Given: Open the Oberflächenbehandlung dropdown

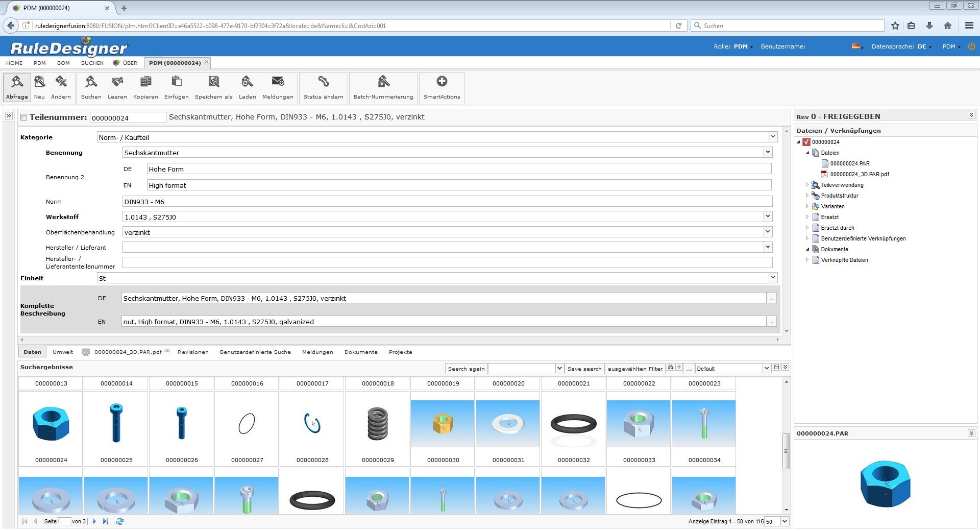Looking at the screenshot, I should click(x=768, y=232).
